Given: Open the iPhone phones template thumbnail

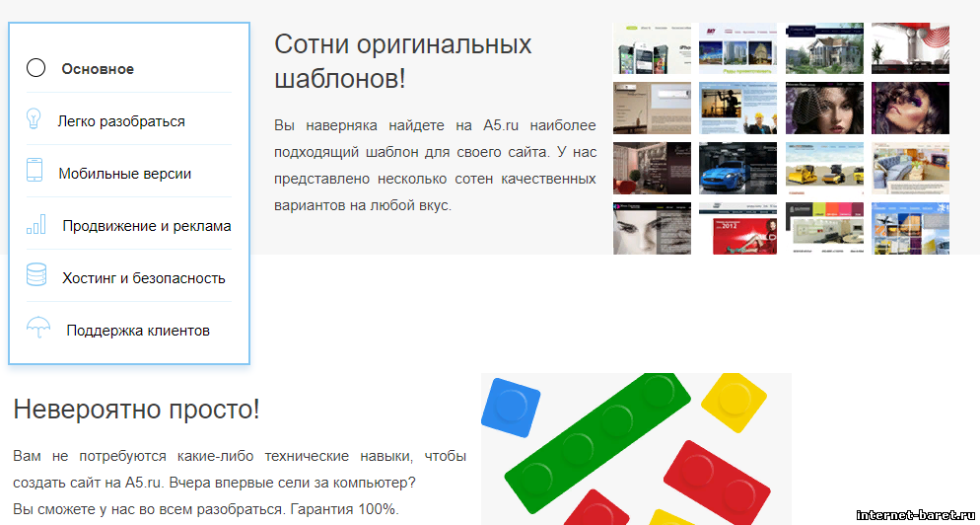Looking at the screenshot, I should pyautogui.click(x=652, y=48).
